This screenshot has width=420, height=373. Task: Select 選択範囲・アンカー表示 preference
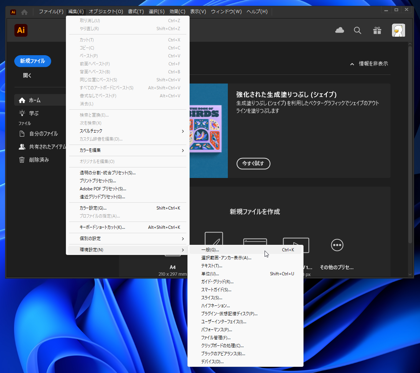pos(246,258)
